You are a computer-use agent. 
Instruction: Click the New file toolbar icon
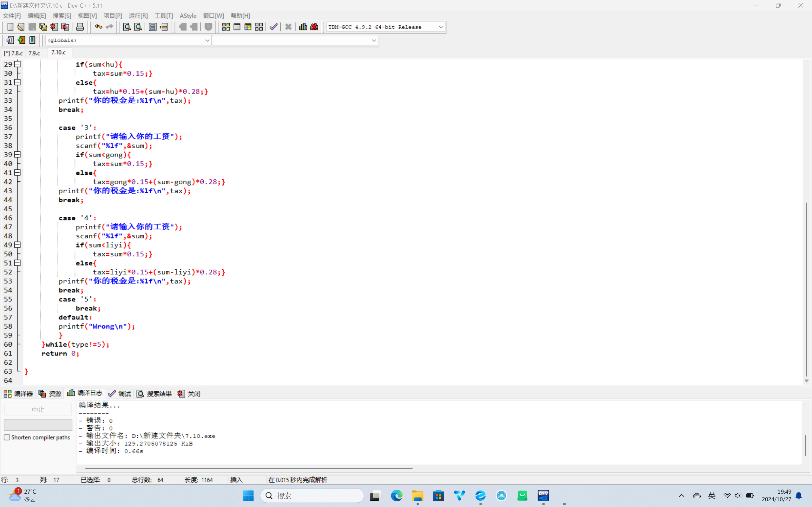click(x=10, y=27)
